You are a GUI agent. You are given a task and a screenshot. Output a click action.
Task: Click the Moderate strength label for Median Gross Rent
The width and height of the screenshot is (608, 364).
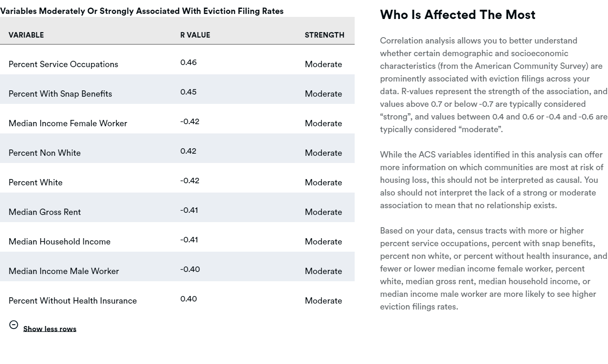(323, 212)
